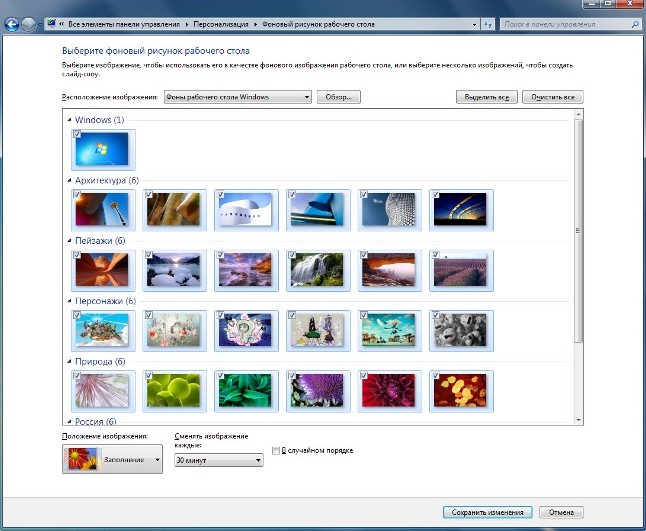Click the 'Отмена' button
This screenshot has width=646, height=531.
[x=561, y=512]
